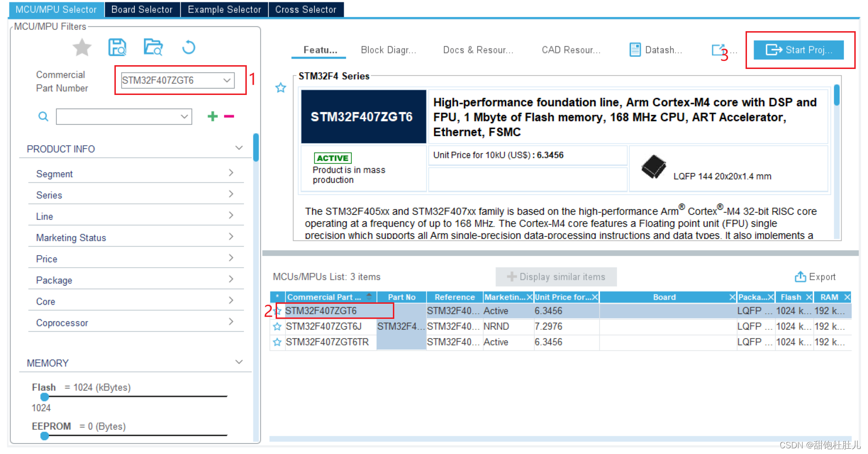Click the Export icon in list header

point(800,277)
